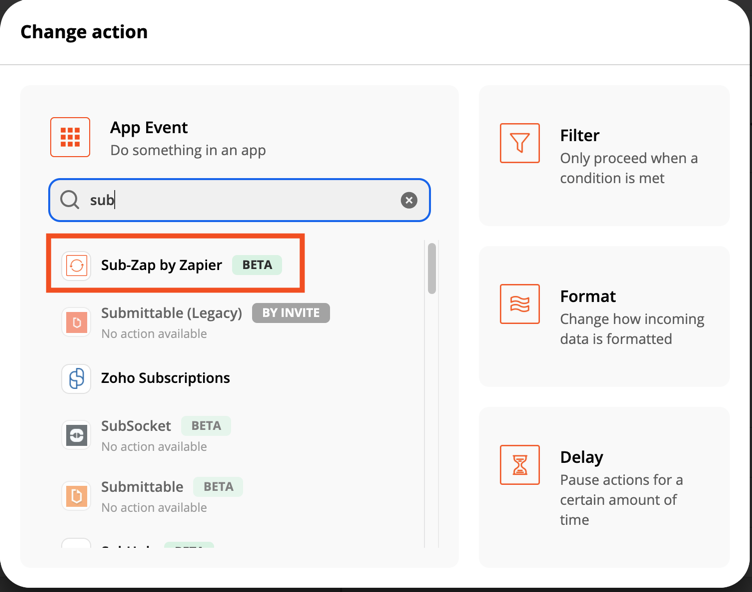Click the Sub-Zap by Zapier app icon
752x592 pixels.
tap(77, 265)
